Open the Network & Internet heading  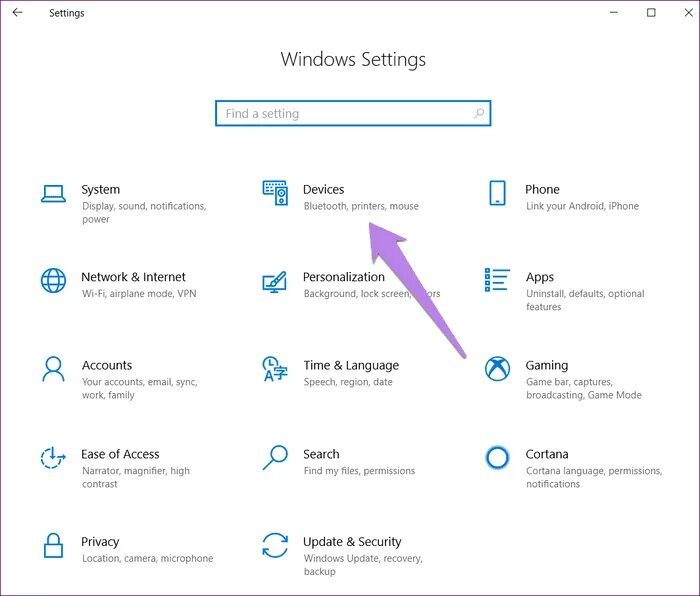[133, 277]
